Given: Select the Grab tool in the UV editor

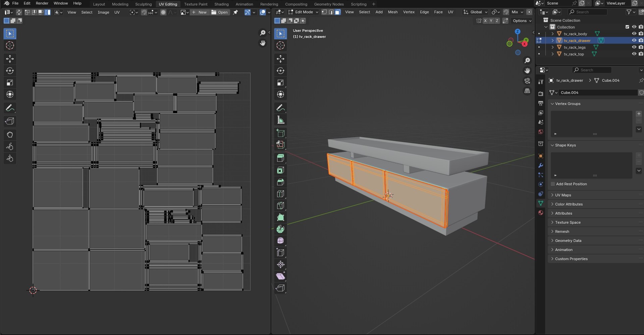Looking at the screenshot, I should (x=10, y=135).
